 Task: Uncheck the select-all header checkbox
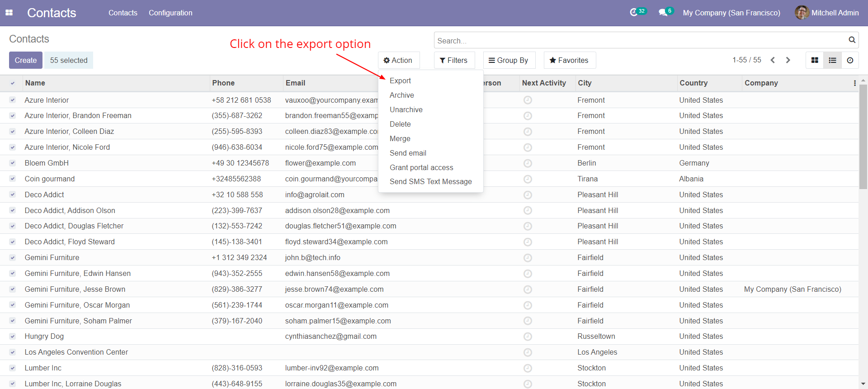13,83
